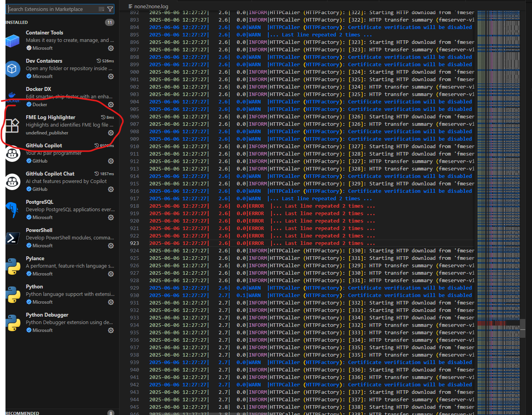This screenshot has height=415, width=532.
Task: Click ERROR text on line 918
Action: tap(256, 206)
